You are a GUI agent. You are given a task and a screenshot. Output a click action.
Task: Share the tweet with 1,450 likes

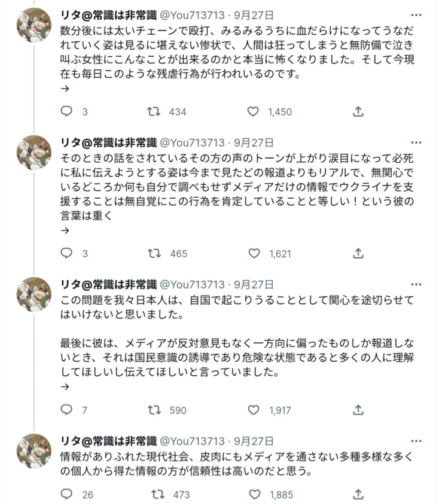point(358,111)
